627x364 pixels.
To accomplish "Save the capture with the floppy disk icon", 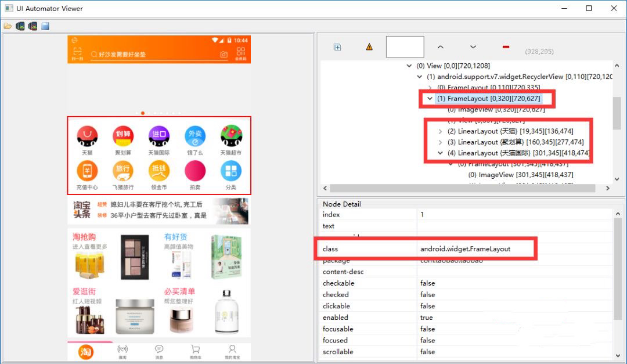I will (x=45, y=26).
